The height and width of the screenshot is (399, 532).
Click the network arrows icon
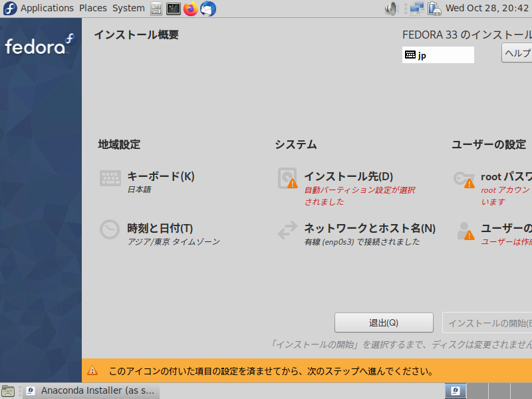pos(287,230)
